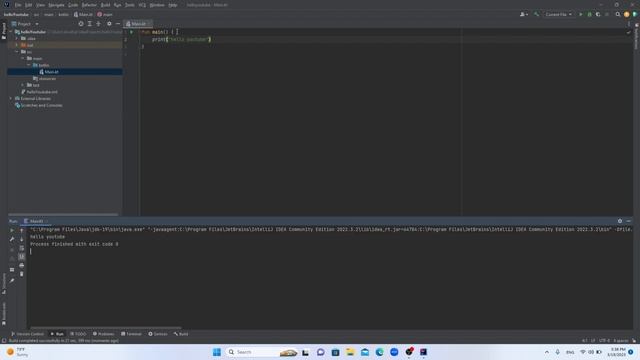This screenshot has height=360, width=640.
Task: Collapse the src folder node
Action: tap(17, 52)
